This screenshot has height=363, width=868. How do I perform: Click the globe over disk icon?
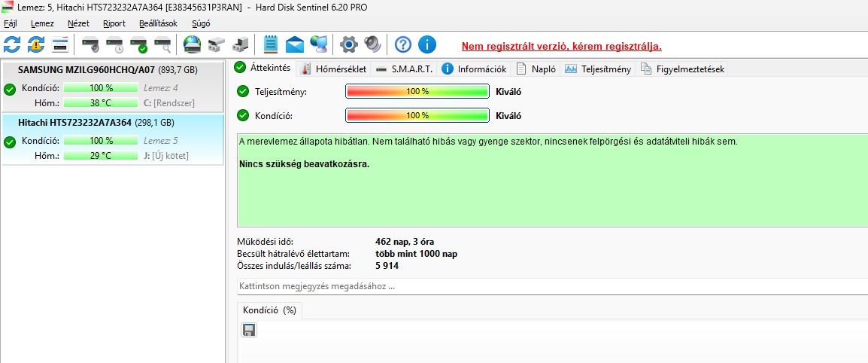click(x=192, y=44)
